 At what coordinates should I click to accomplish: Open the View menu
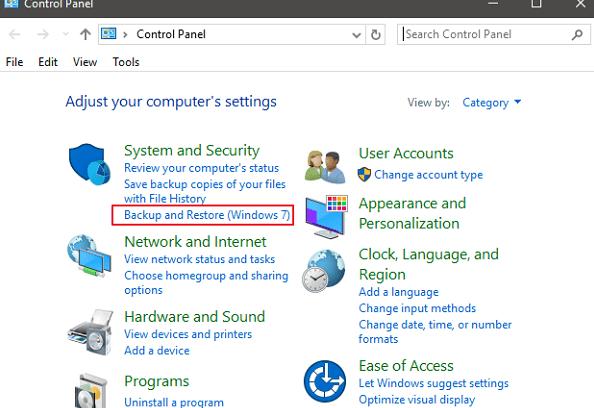click(x=85, y=62)
